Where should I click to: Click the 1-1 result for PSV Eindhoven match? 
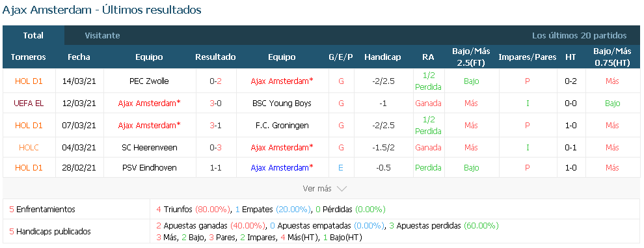(215, 168)
